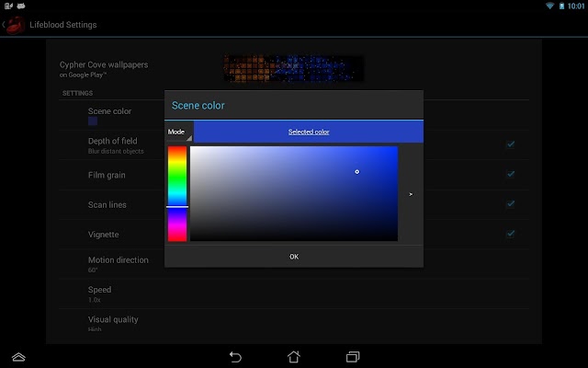
Task: Confirm the color with the OK button
Action: (x=294, y=257)
